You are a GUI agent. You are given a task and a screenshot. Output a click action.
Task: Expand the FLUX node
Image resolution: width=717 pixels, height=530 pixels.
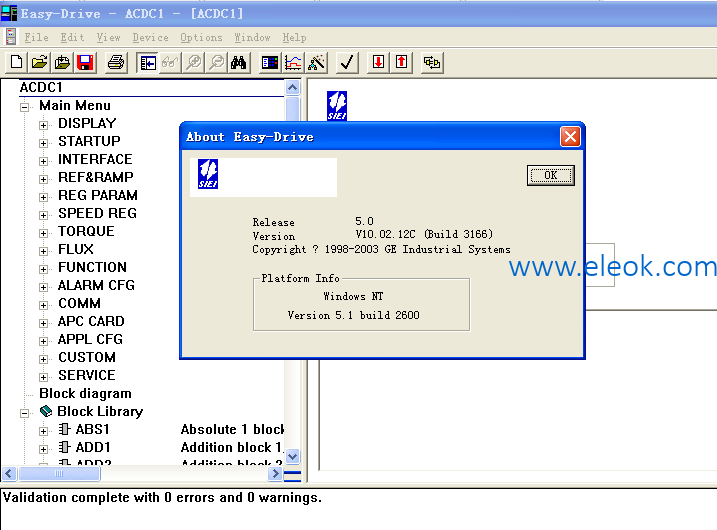(43, 252)
